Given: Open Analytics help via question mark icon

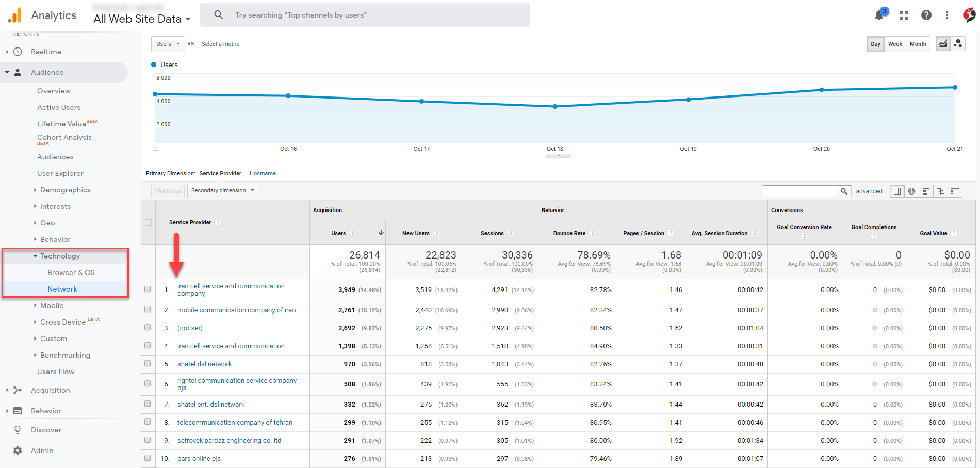Looking at the screenshot, I should (926, 15).
